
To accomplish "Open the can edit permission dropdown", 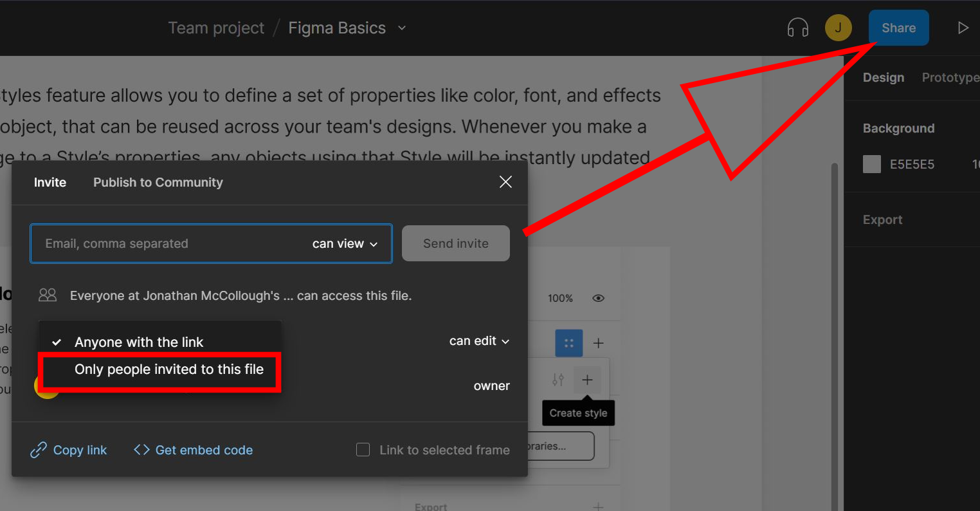I will pos(479,341).
